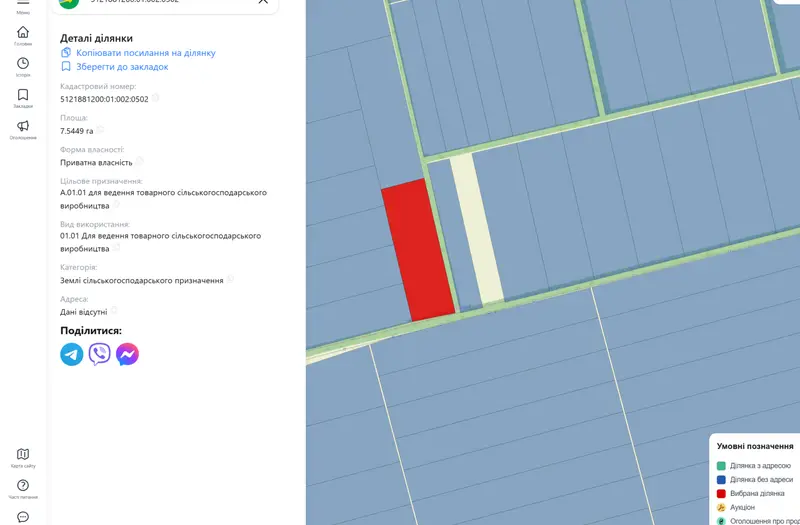Screen dimensions: 800x525
Task: Open the chat bubble icon in sidebar
Action: (23, 517)
